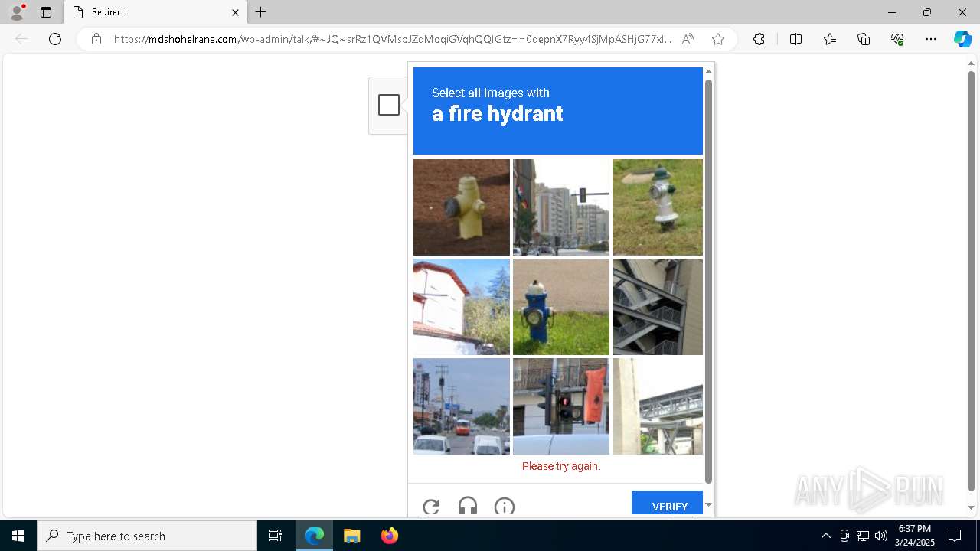Click the 'Please try again.' message
The width and height of the screenshot is (980, 551).
(561, 466)
